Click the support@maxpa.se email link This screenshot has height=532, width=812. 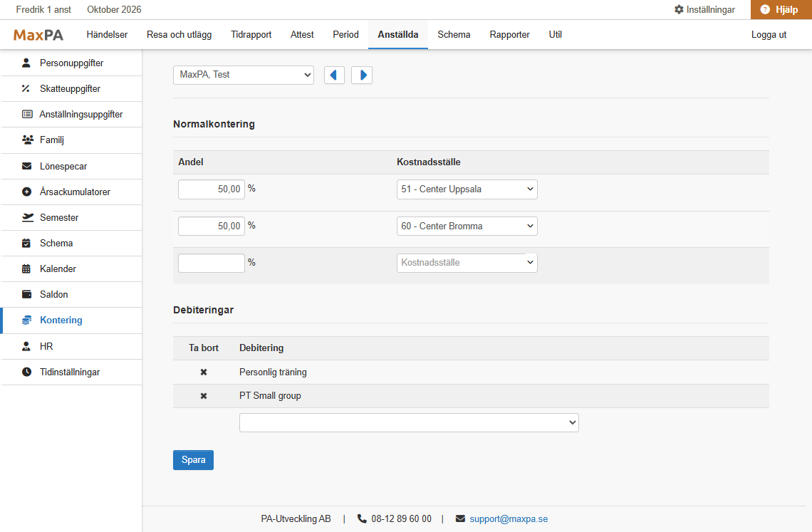click(x=509, y=519)
